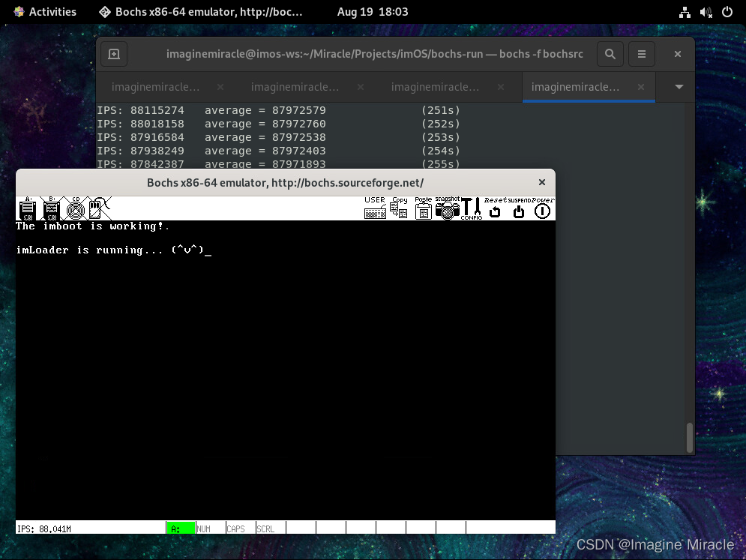Switch to the second imaginemiracle terminal tab
The image size is (746, 560).
295,87
